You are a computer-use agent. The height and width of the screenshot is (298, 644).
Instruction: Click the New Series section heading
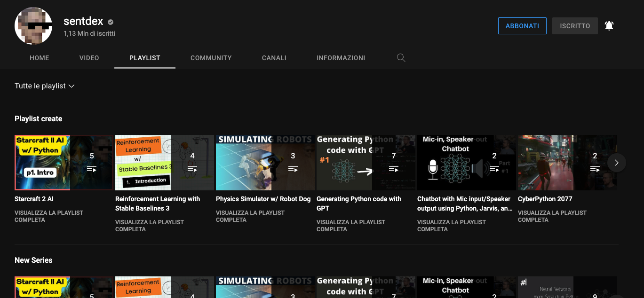(33, 260)
